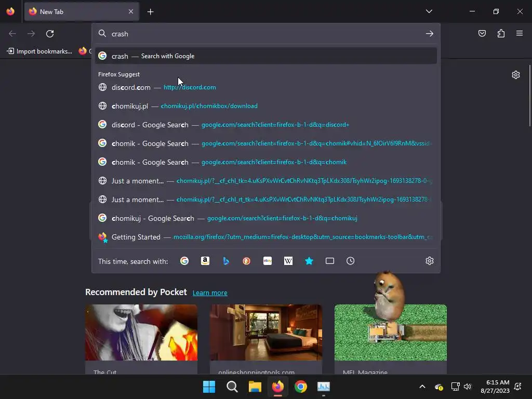Screen dimensions: 532x399
Task: Open Just a moment cf_chl_tk suggestion
Action: click(266, 181)
